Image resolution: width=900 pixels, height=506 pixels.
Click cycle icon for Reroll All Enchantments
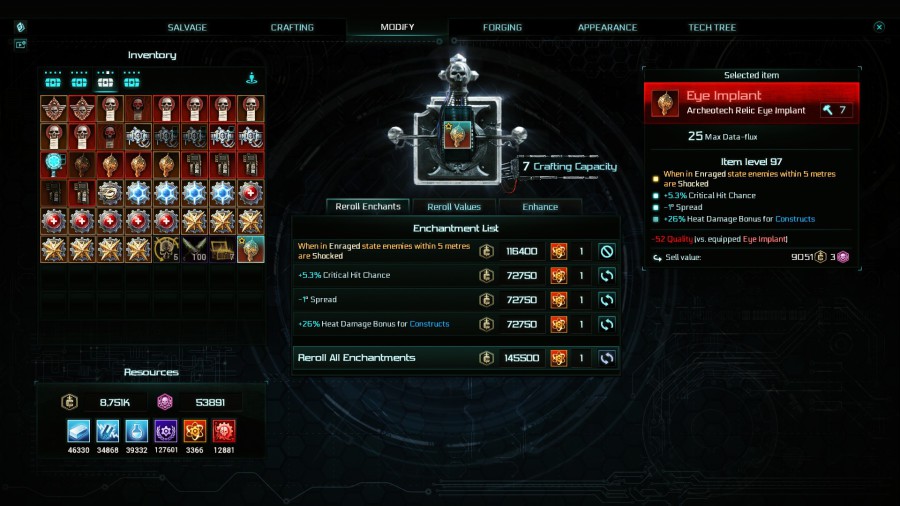point(607,358)
